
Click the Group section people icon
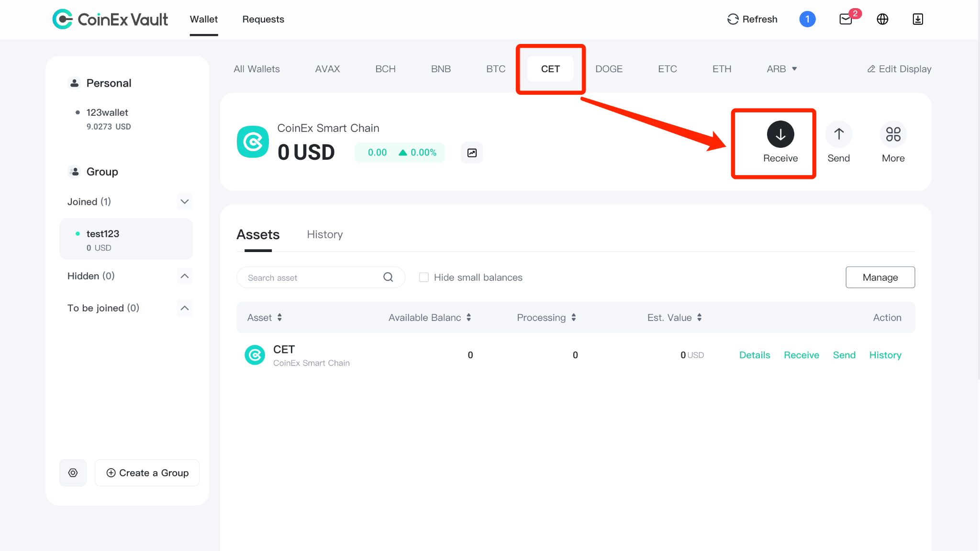click(x=74, y=171)
